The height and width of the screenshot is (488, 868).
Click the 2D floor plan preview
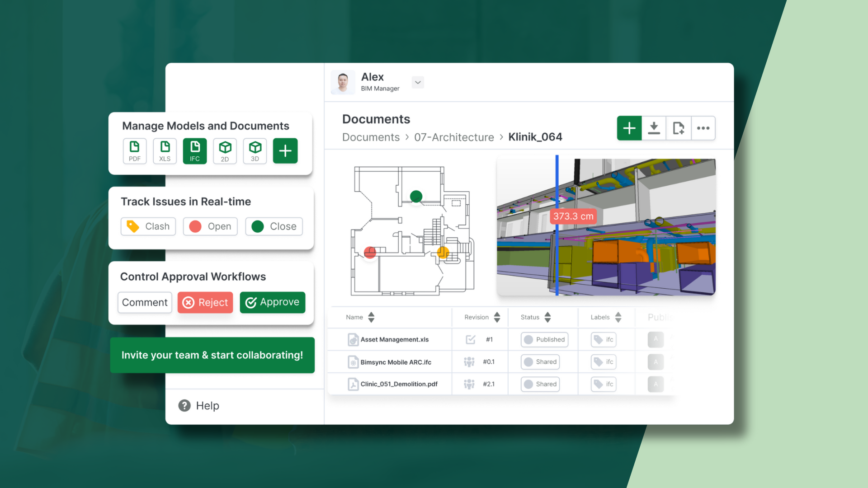click(x=412, y=230)
